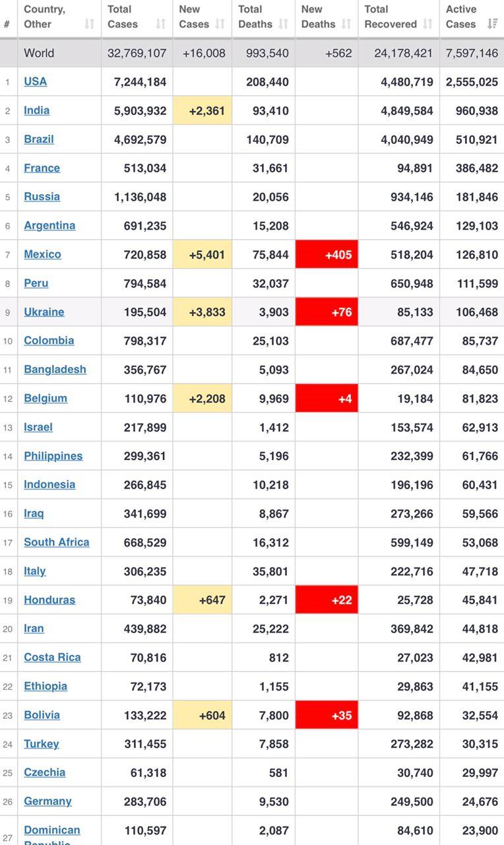Image resolution: width=504 pixels, height=845 pixels.
Task: Click India's yellow +2,361 new cases cell
Action: point(203,110)
